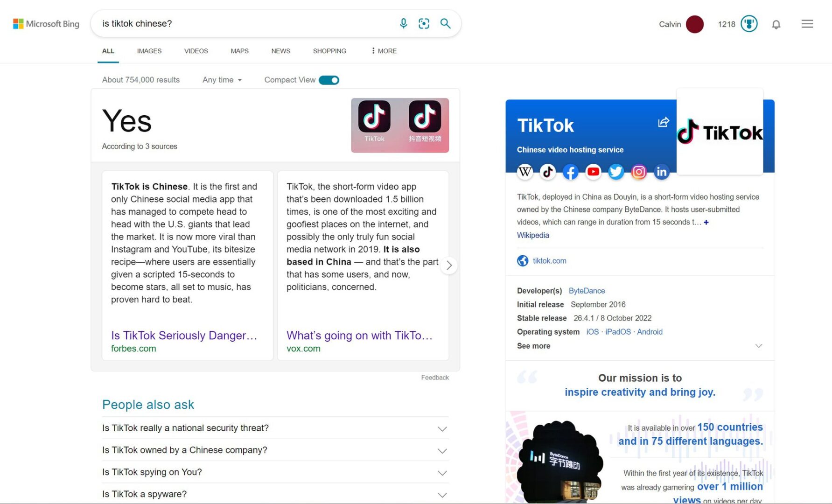Open TikTok's YouTube profile icon
The width and height of the screenshot is (832, 504).
(593, 172)
